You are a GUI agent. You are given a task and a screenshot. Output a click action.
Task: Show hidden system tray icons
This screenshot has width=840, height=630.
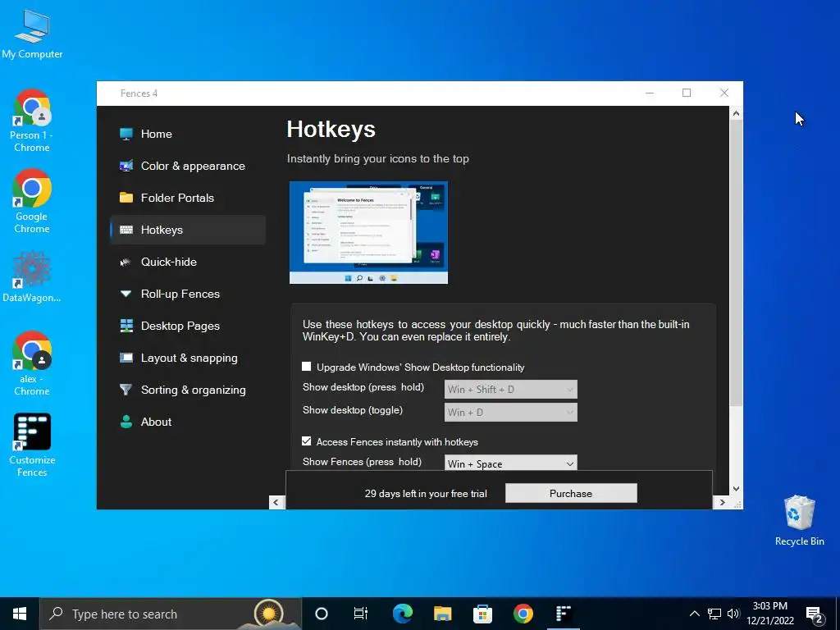click(x=694, y=614)
